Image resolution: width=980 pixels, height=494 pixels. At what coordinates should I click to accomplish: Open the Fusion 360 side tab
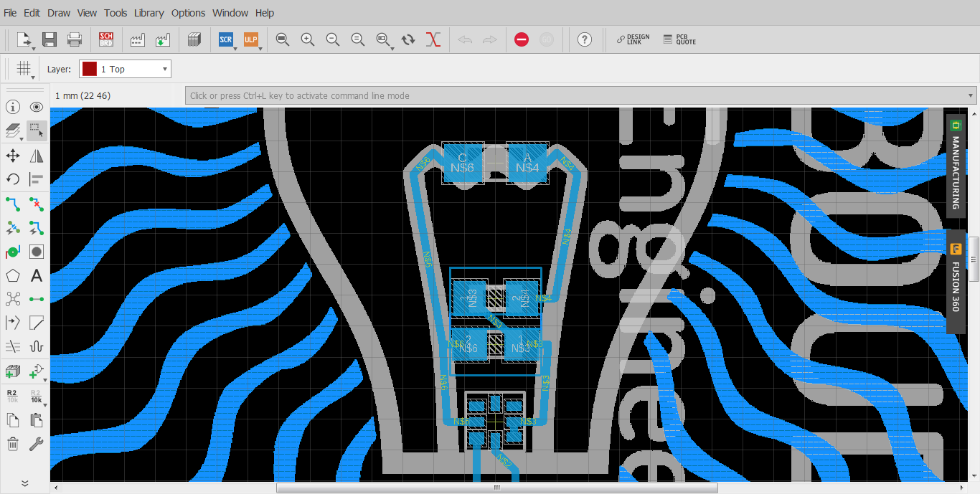[x=956, y=282]
